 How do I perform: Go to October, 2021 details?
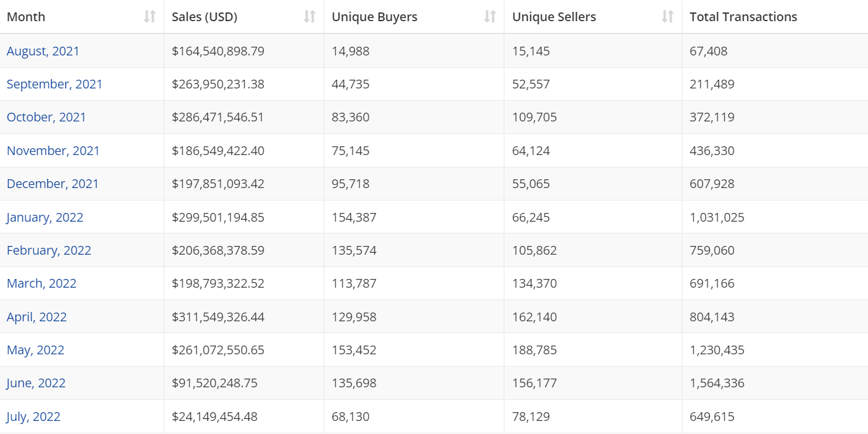pyautogui.click(x=46, y=117)
